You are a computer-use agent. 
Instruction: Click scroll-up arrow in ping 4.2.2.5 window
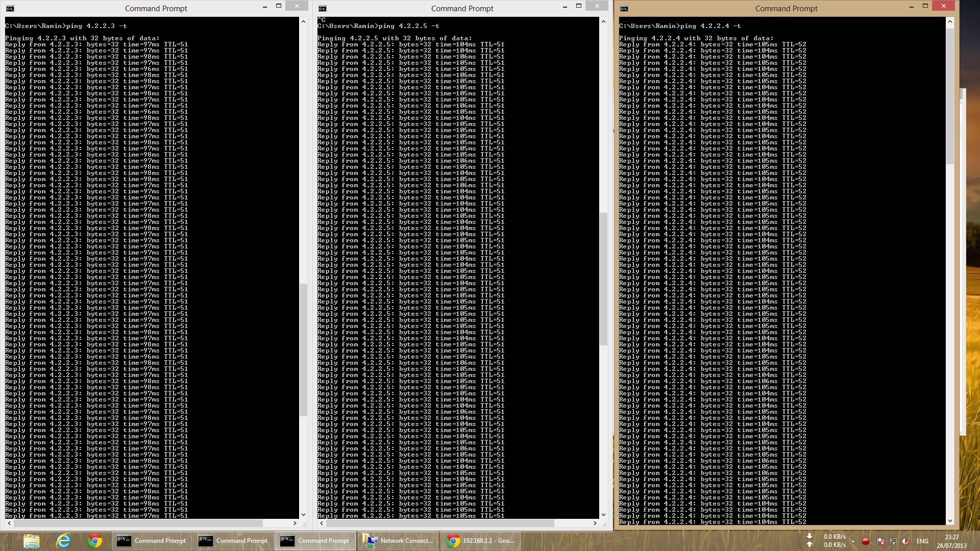[x=603, y=21]
